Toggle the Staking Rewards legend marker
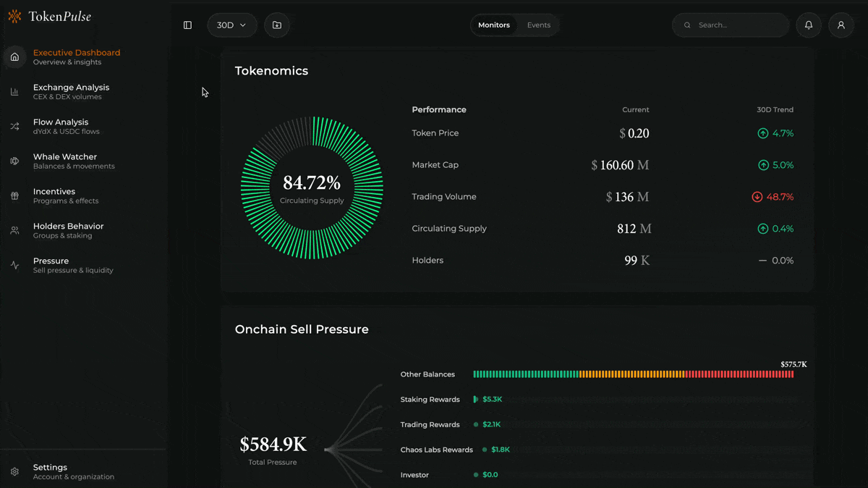Viewport: 868px width, 488px height. 477,399
